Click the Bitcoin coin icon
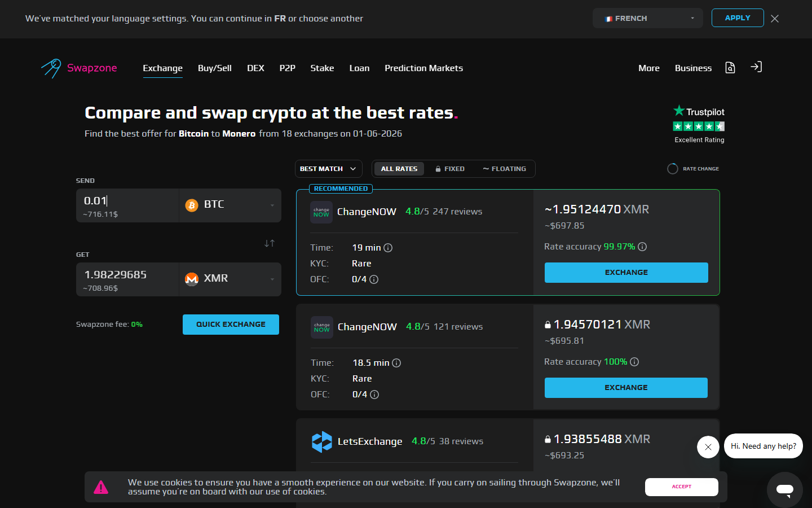This screenshot has width=812, height=508. tap(192, 205)
